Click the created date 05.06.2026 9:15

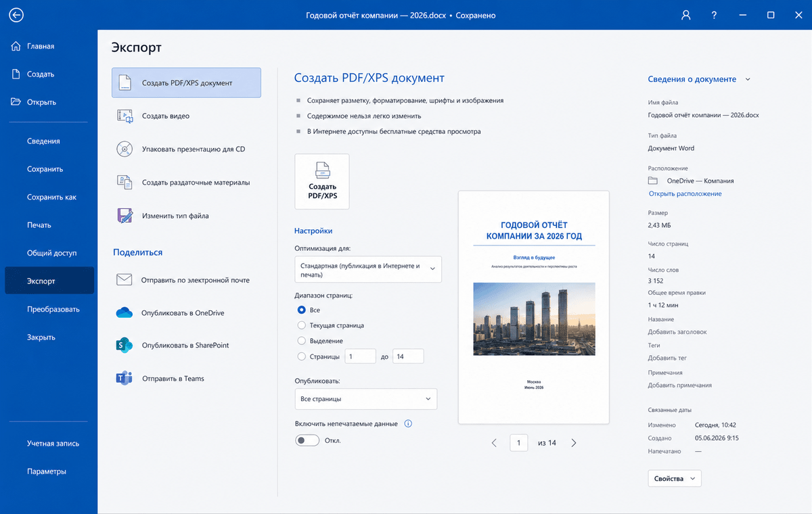pos(717,438)
